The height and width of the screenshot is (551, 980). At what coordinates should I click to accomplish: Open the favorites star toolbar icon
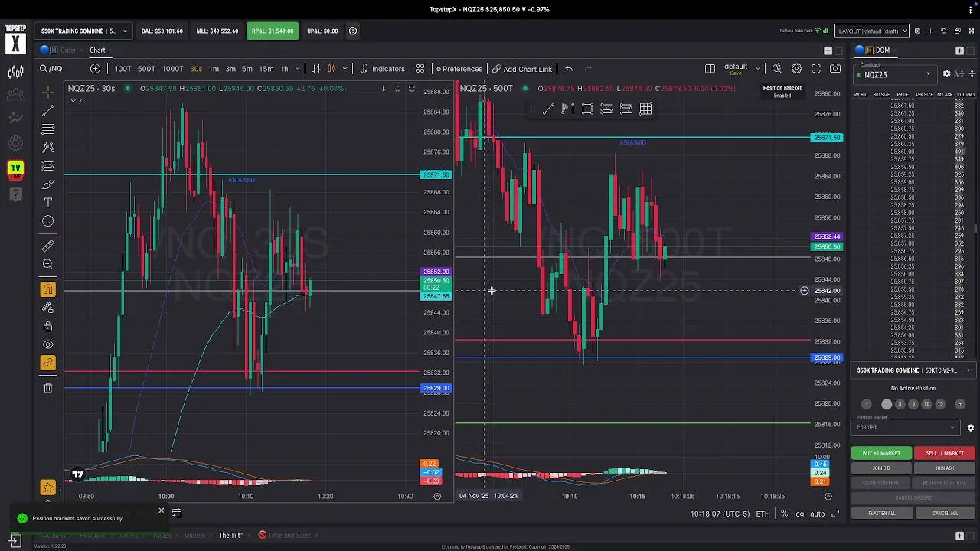(x=48, y=487)
